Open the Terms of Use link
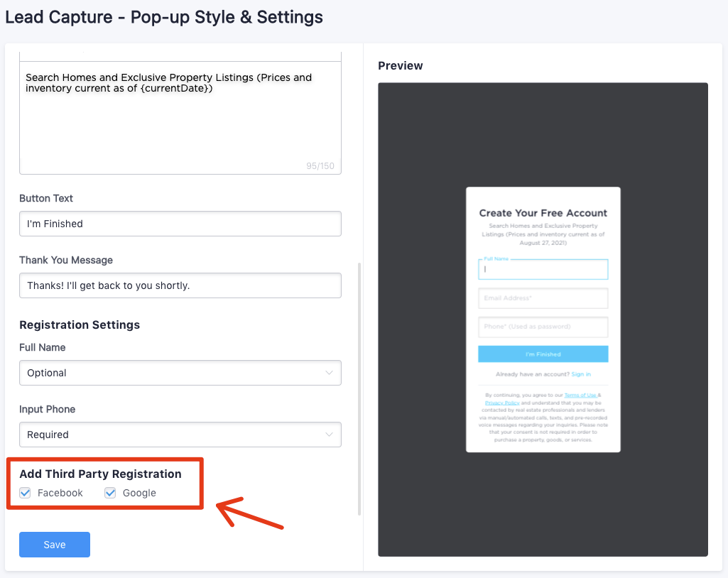The height and width of the screenshot is (578, 728). click(580, 395)
